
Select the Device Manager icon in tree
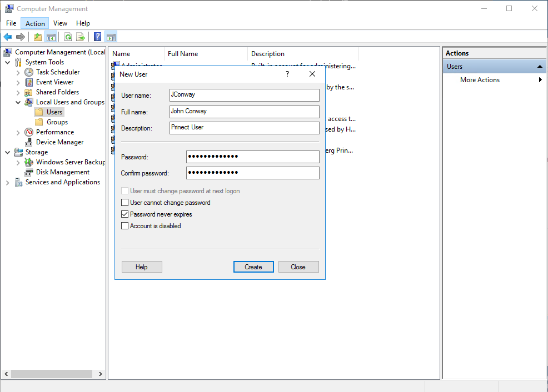(29, 142)
